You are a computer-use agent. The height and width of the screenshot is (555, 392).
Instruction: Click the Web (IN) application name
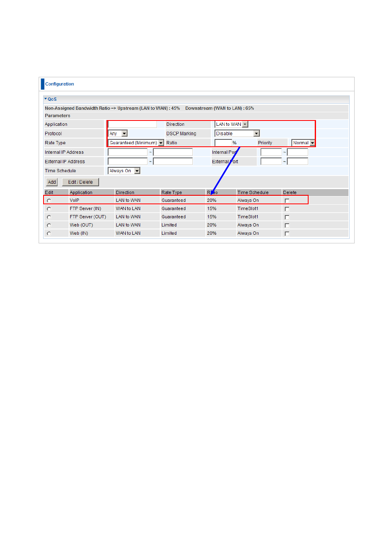pos(79,233)
